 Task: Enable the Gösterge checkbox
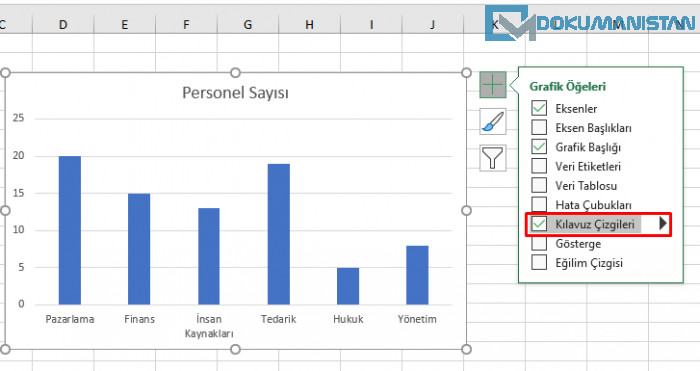(x=539, y=243)
